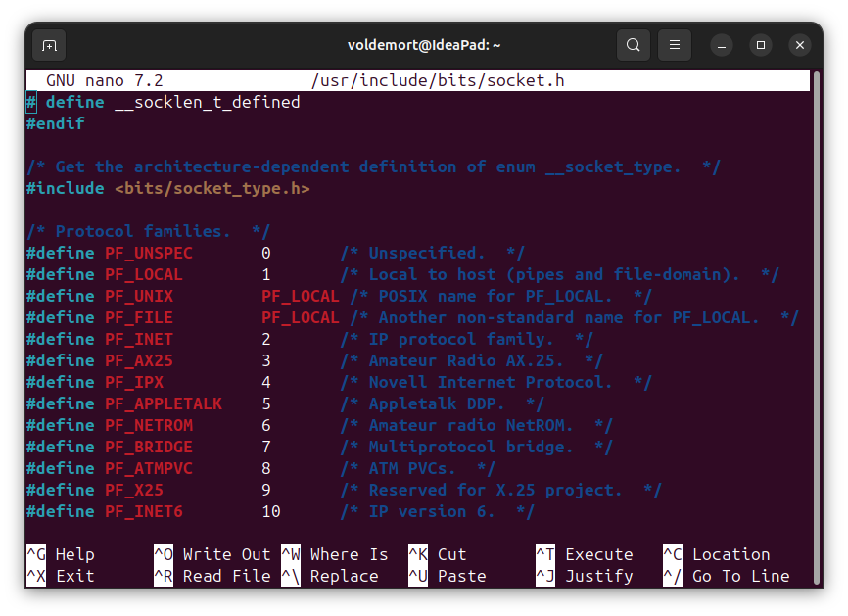Click the ^/ Go To Line shortcut
Image resolution: width=848 pixels, height=616 pixels.
click(x=727, y=577)
